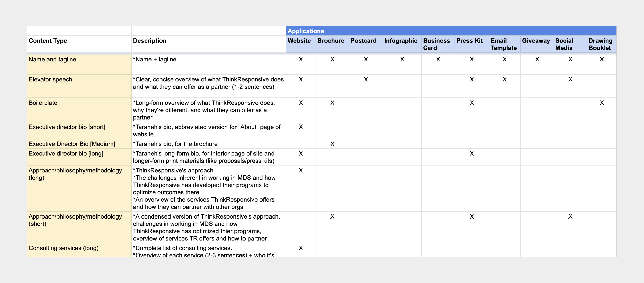Click the X for Medium bio under Brochure

tap(332, 144)
